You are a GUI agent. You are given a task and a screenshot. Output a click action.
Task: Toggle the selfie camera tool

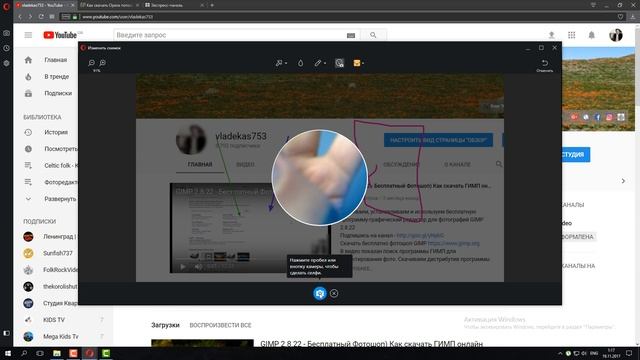(339, 63)
